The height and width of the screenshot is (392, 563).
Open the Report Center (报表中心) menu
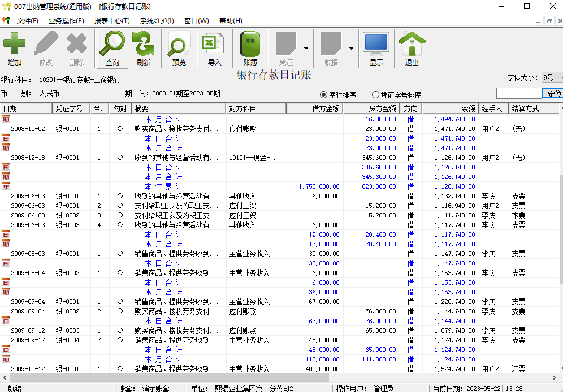pyautogui.click(x=112, y=21)
